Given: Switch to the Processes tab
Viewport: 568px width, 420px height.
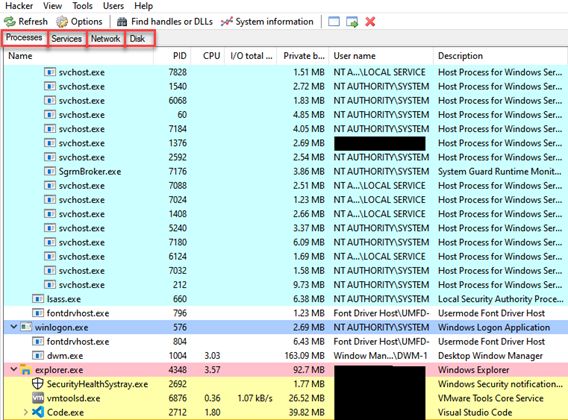Looking at the screenshot, I should 24,37.
